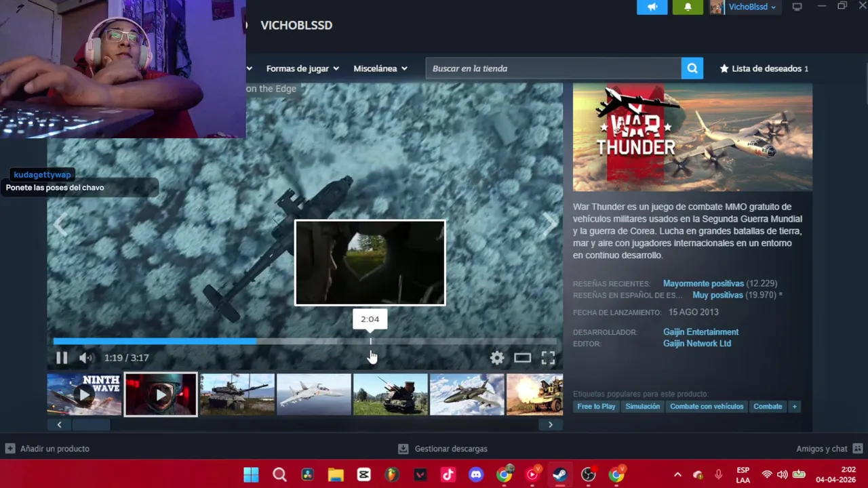
Task: Click War Thunder header image
Action: point(692,138)
